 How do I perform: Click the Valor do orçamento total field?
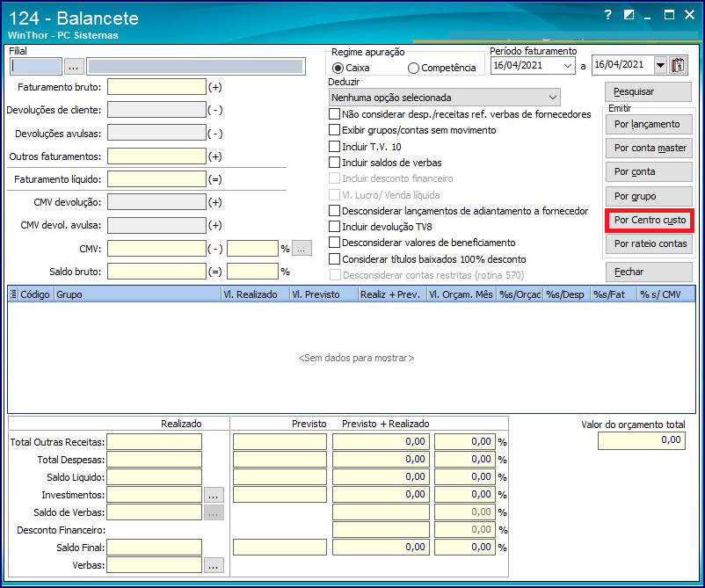642,440
